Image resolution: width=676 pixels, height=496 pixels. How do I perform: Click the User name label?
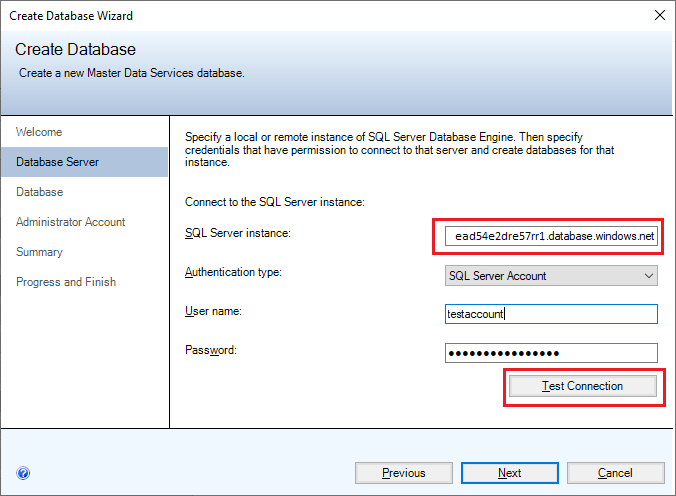214,311
